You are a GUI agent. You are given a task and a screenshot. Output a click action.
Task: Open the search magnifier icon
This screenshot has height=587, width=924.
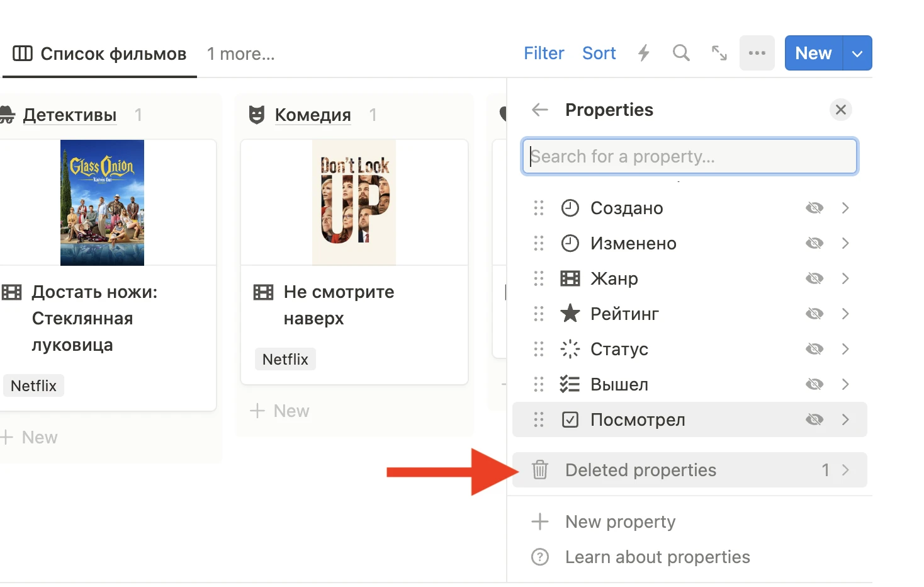[681, 53]
